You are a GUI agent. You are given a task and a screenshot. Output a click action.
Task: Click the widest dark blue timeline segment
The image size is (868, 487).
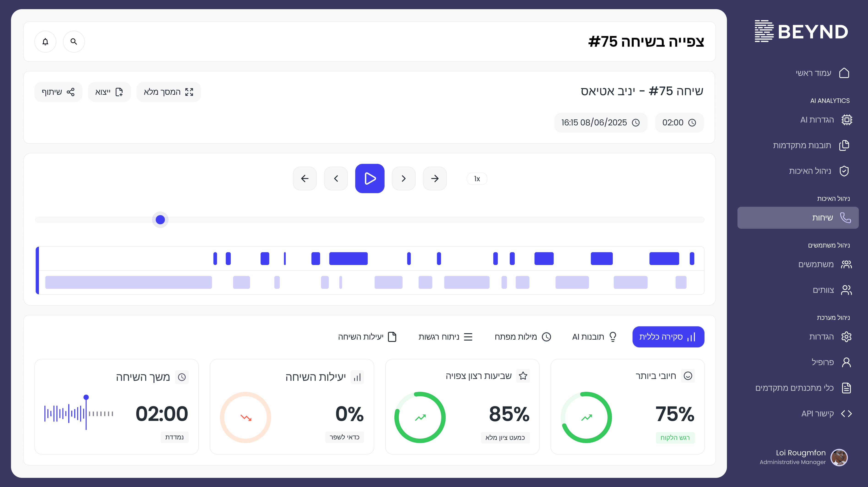[348, 259]
